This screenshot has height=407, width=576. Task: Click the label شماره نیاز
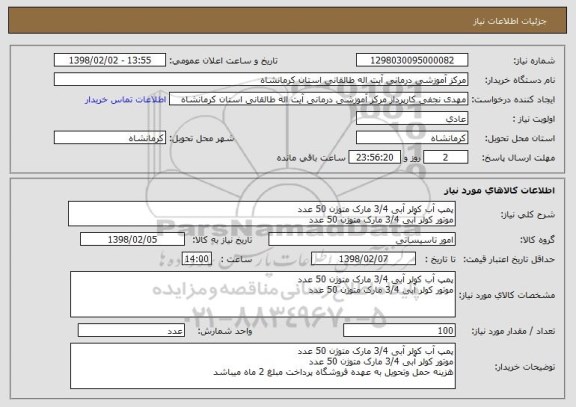coord(534,61)
